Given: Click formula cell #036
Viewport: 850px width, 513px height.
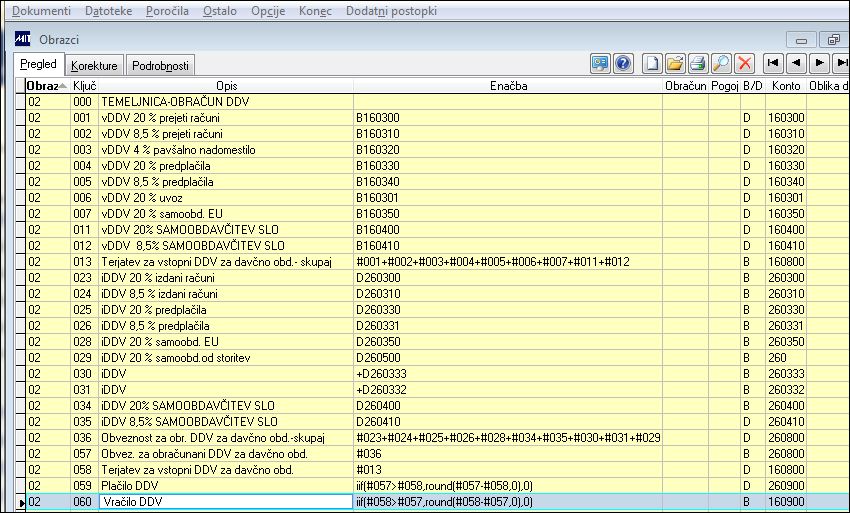Looking at the screenshot, I should [508, 453].
